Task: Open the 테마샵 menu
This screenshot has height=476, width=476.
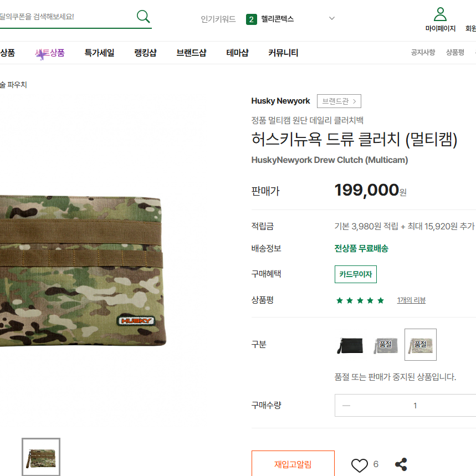Action: click(237, 53)
